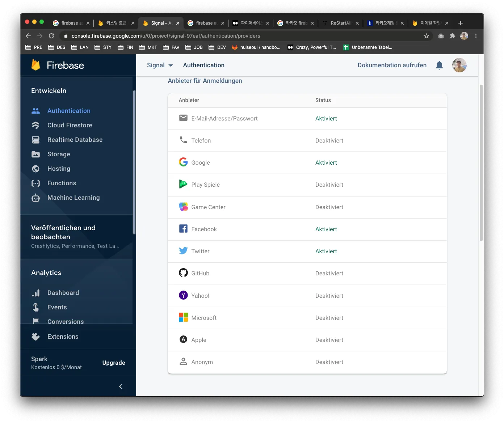Select the Play Spiele provider
The height and width of the screenshot is (423, 504).
307,185
